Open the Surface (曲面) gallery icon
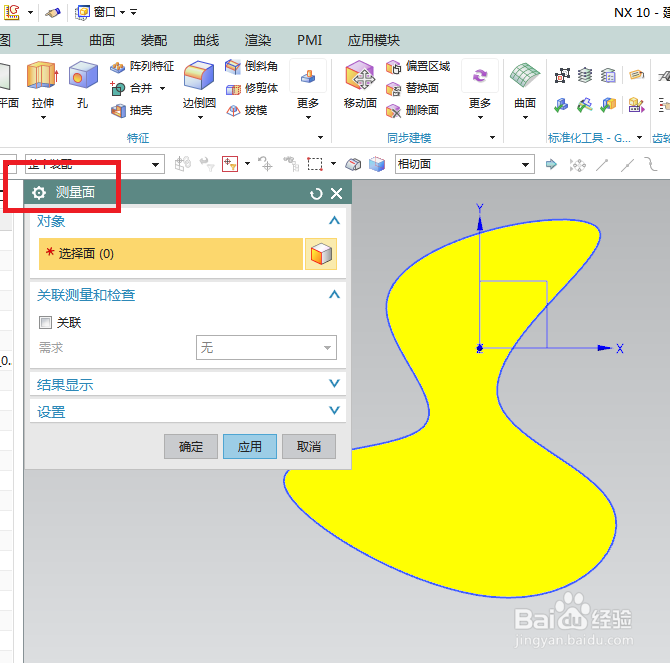The image size is (670, 663). pos(525,76)
